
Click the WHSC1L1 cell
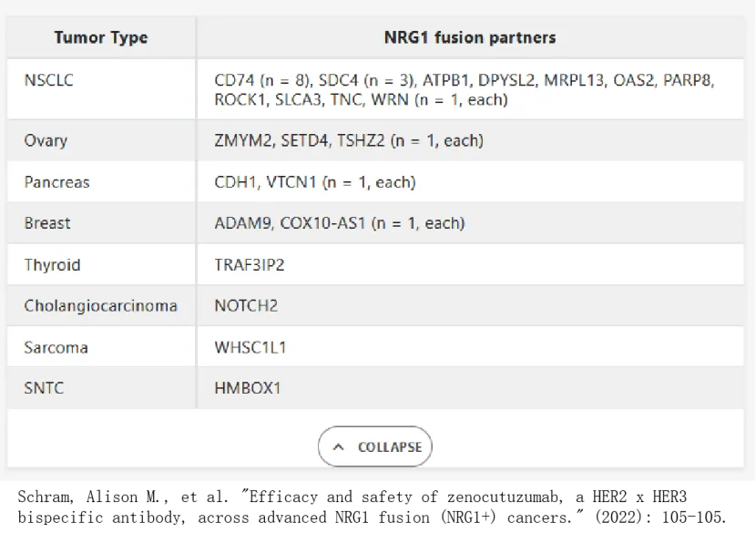click(x=250, y=347)
